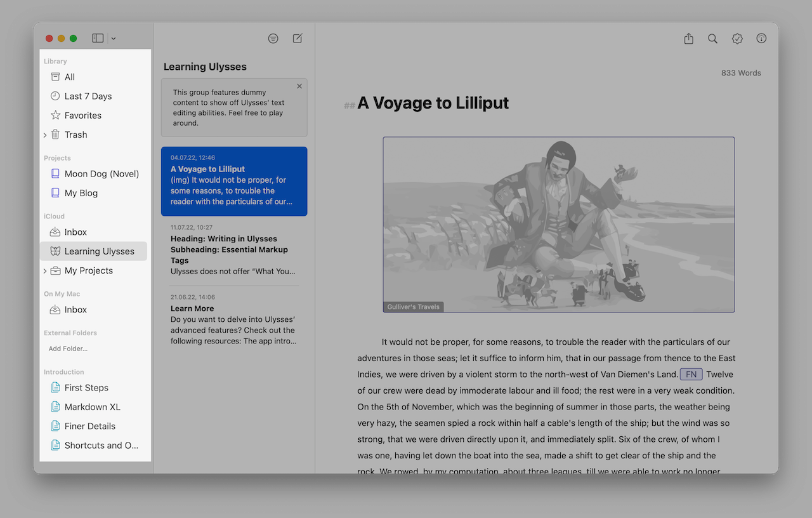
Task: Open the Learn More sheet
Action: (x=234, y=321)
